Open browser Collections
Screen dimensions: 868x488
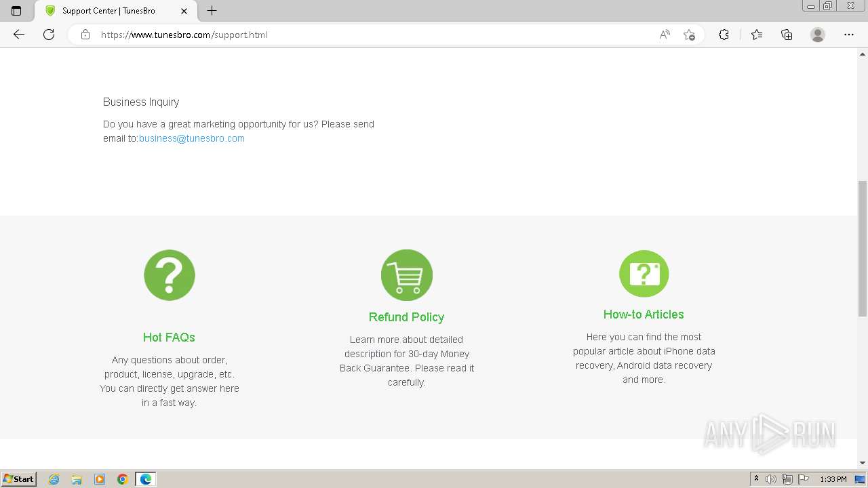click(x=787, y=35)
